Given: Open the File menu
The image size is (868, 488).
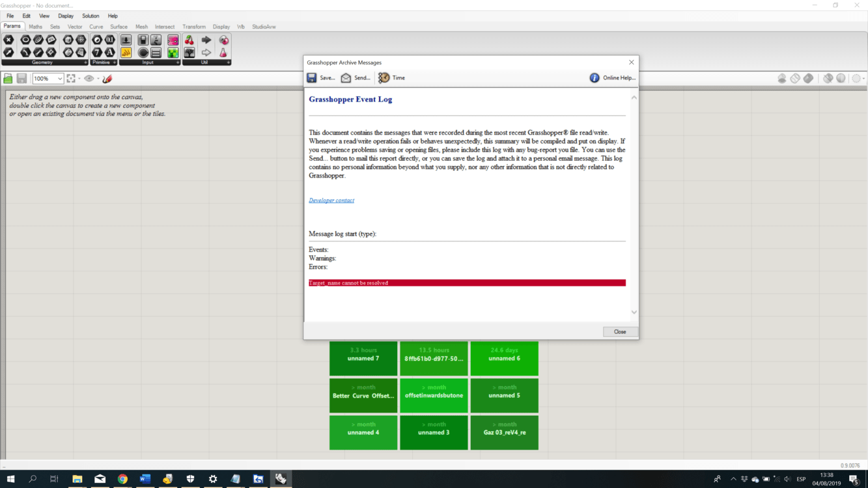Looking at the screenshot, I should pos(10,16).
